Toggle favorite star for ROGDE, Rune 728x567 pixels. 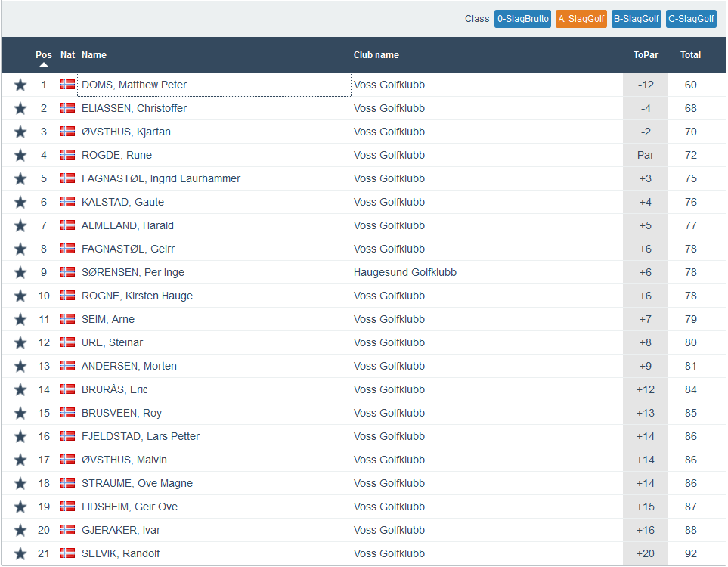(20, 156)
